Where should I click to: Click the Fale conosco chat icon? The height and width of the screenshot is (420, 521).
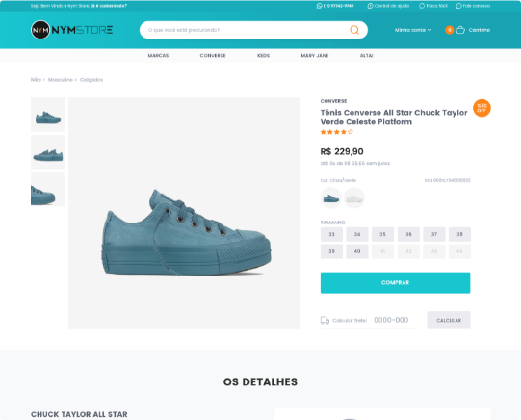458,6
